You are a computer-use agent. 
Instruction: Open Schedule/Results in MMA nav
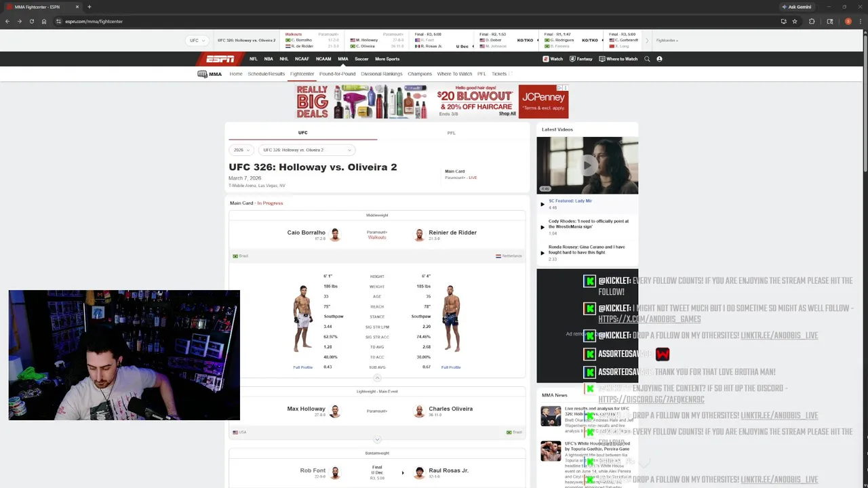click(266, 74)
